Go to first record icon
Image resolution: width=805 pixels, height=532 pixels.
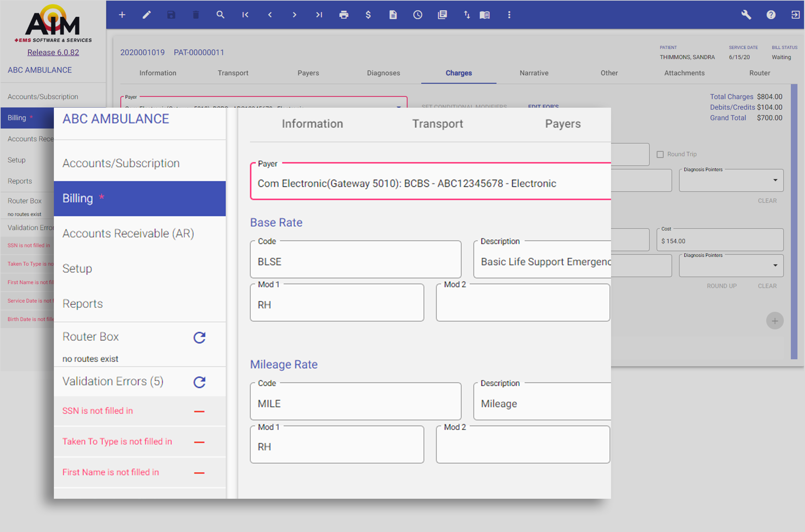[245, 15]
